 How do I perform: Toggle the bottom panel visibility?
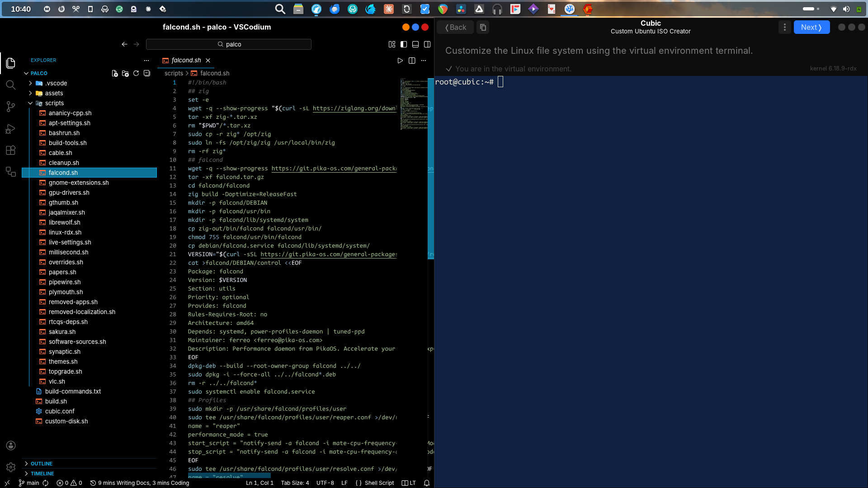[415, 44]
